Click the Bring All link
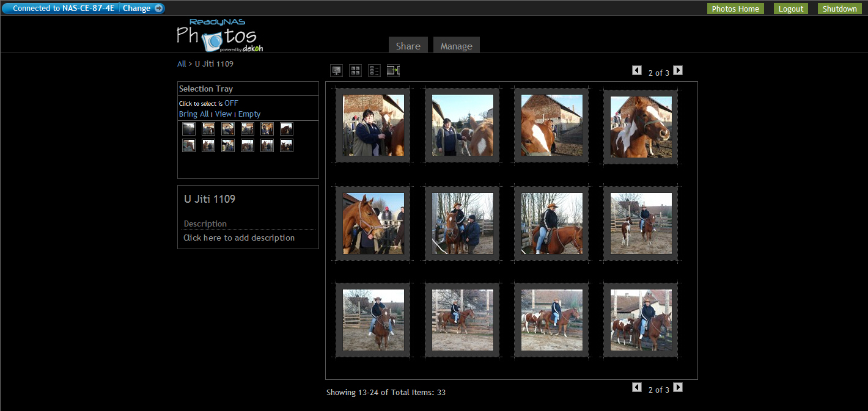 click(194, 114)
